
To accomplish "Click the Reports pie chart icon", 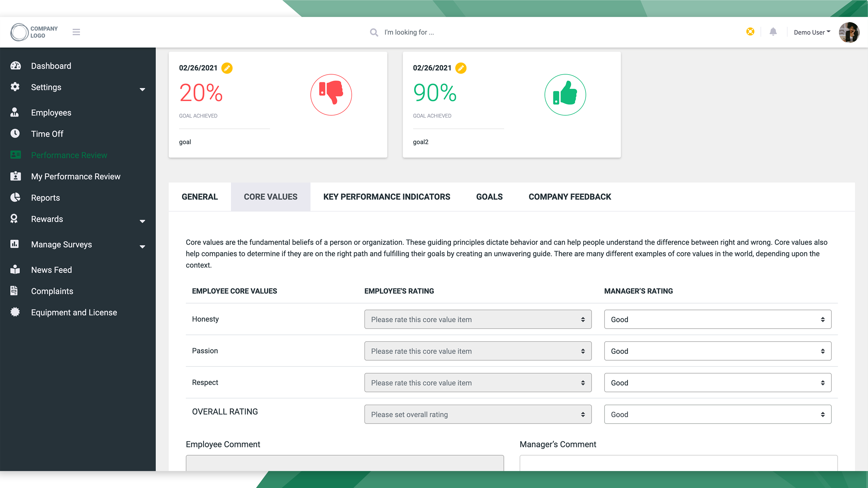I will [15, 197].
